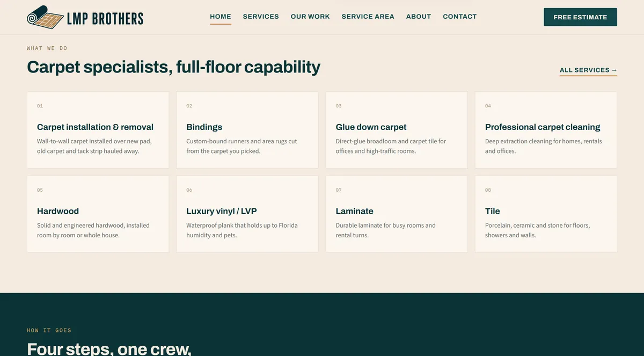
Task: Click the number 06 card label
Action: [189, 190]
